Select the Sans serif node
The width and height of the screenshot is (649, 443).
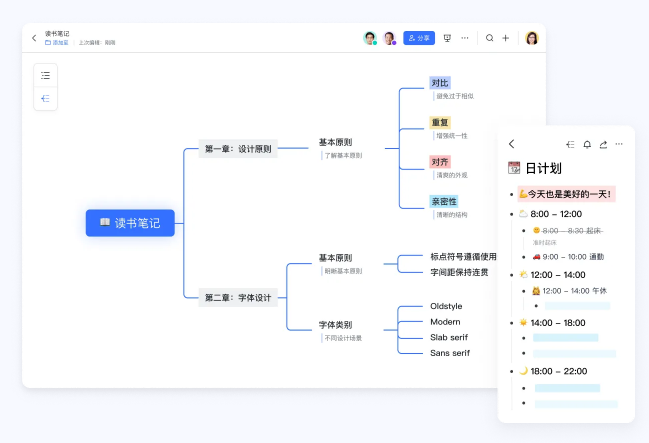[x=450, y=353]
